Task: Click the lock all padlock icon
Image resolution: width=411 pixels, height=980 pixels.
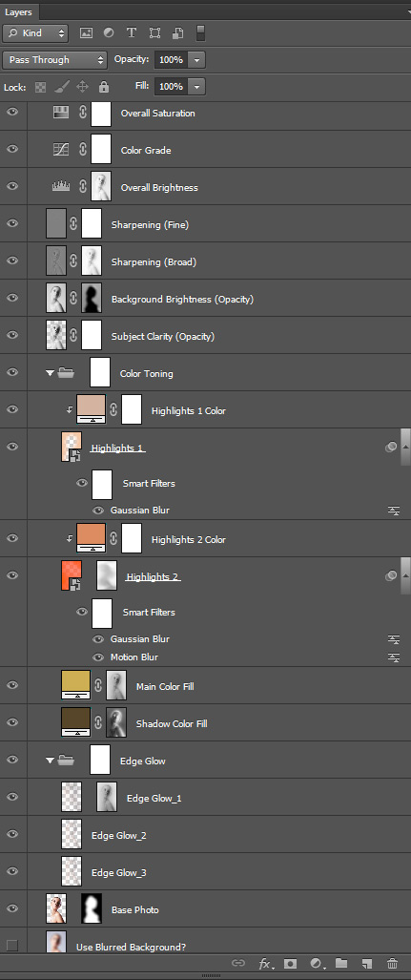Action: pyautogui.click(x=104, y=87)
